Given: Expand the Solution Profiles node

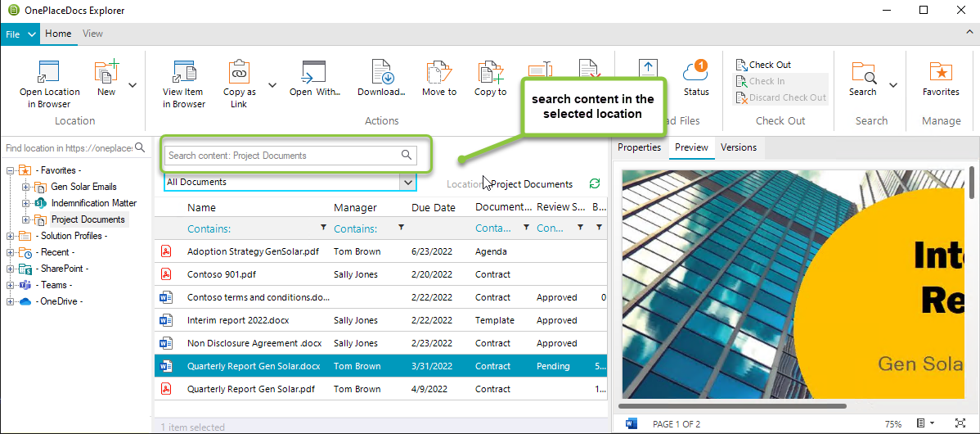Looking at the screenshot, I should (x=9, y=236).
